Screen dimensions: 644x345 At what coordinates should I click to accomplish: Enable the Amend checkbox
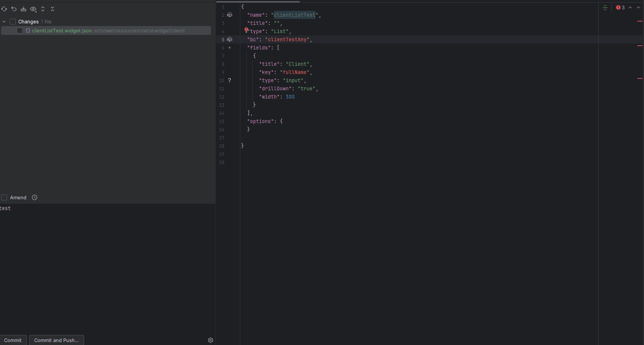coord(4,197)
